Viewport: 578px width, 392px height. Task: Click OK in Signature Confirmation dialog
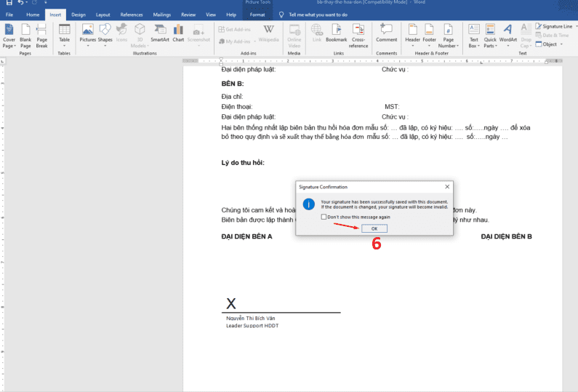[x=374, y=228]
